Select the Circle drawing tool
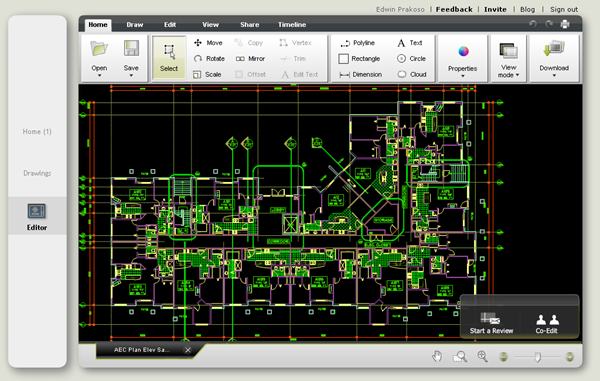Image resolution: width=600 pixels, height=381 pixels. pyautogui.click(x=411, y=59)
